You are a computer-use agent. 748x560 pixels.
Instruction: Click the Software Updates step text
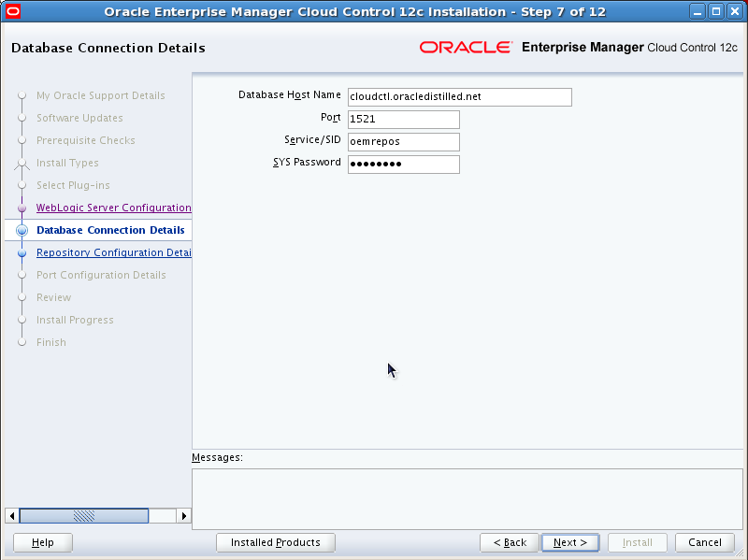(x=79, y=118)
